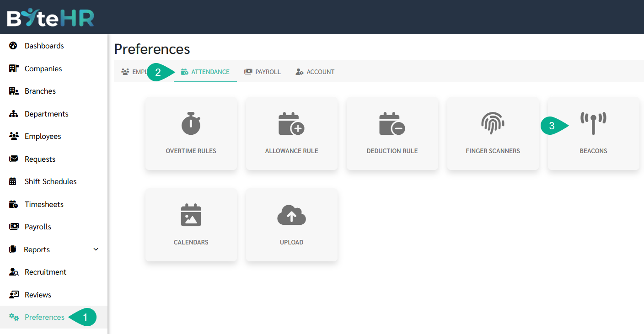
Task: Open the UPLOAD card label
Action: coord(291,242)
